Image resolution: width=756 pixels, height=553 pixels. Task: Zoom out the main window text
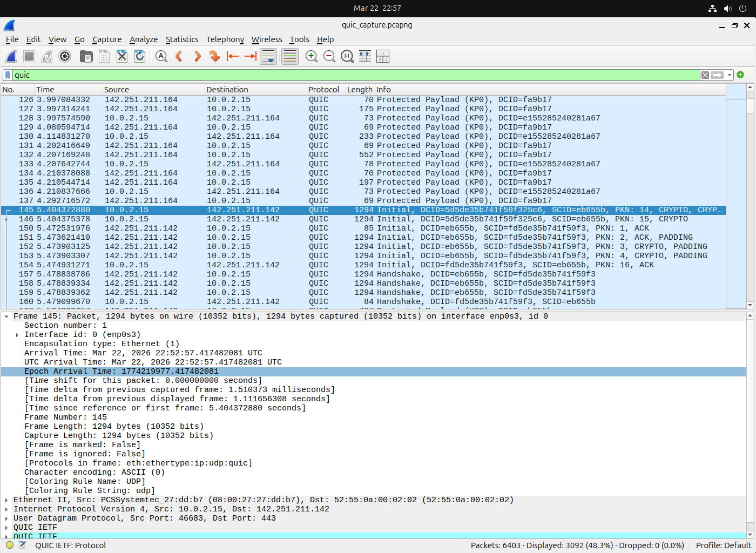[329, 56]
